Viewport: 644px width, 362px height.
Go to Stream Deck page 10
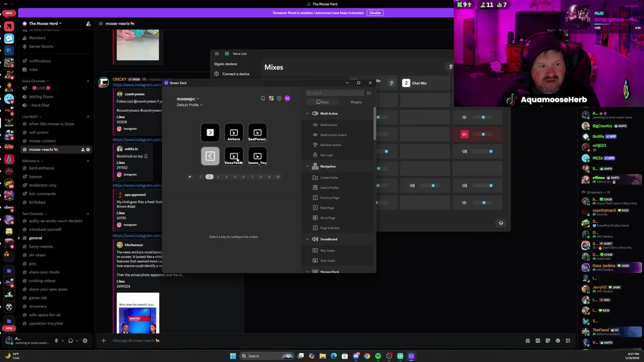pos(278,177)
